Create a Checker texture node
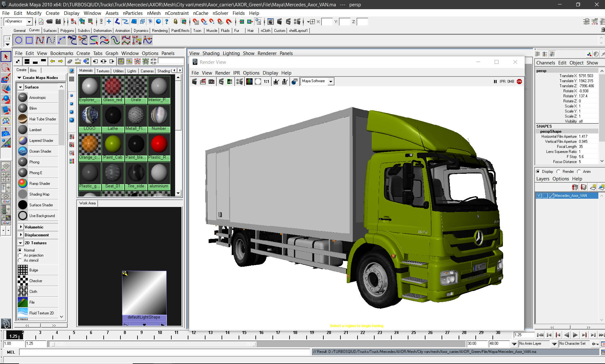Screen dimensions: 605x364 coord(38,281)
